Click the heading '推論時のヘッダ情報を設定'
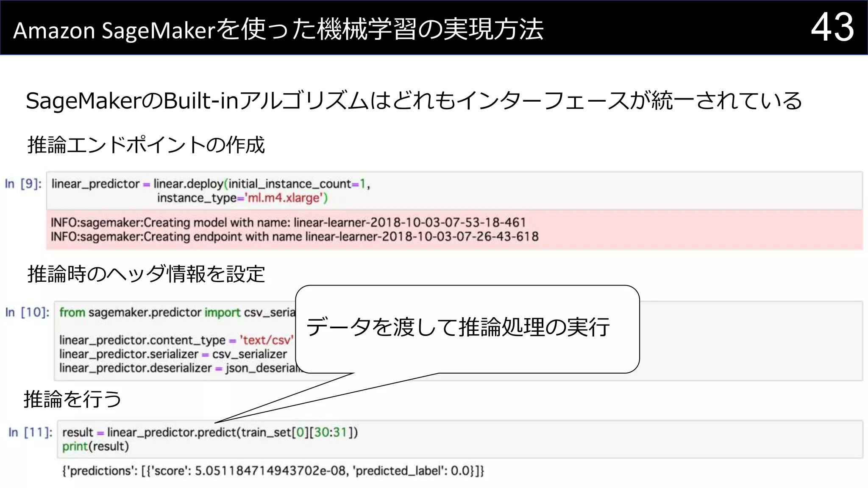 coord(146,274)
